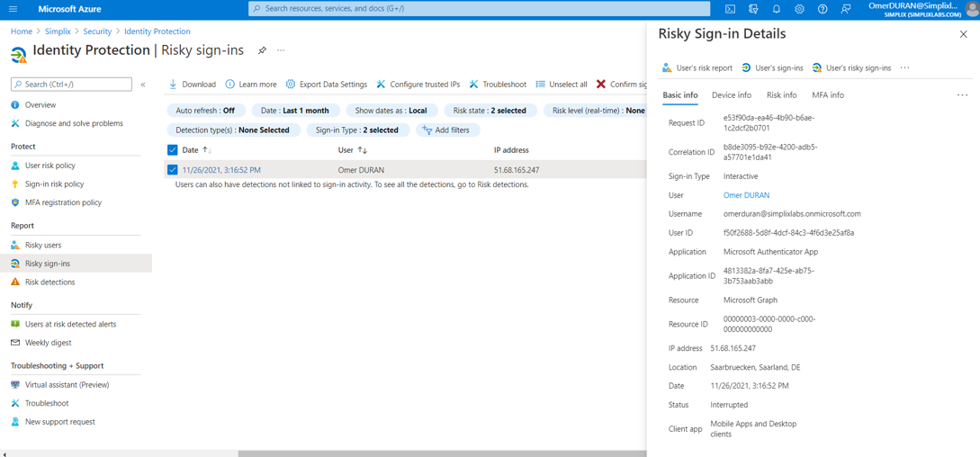Open Diagnose and solve problems
The height and width of the screenshot is (457, 980).
76,123
